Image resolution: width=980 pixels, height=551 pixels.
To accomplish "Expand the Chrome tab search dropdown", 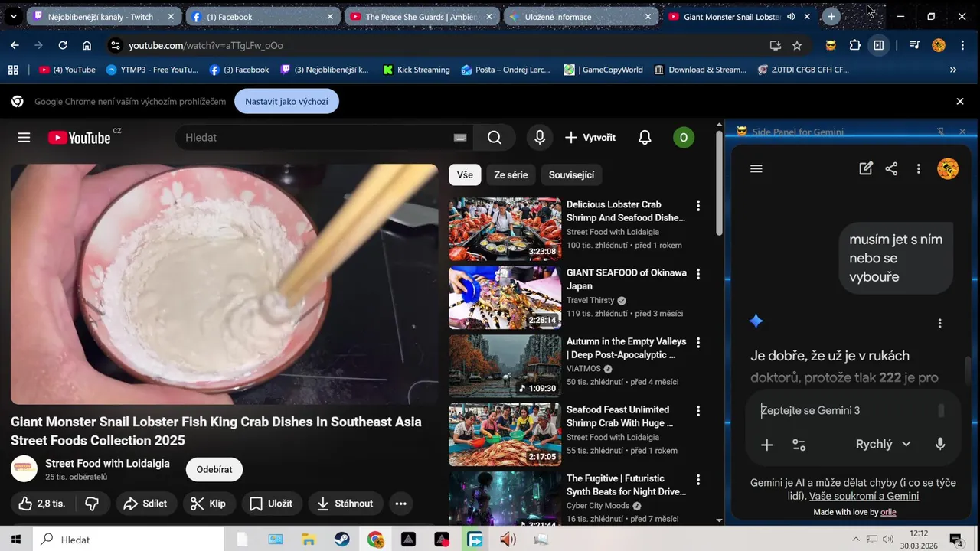I will pos(13,17).
